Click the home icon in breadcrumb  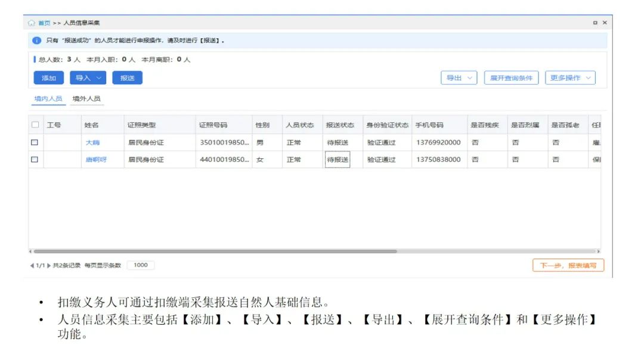(32, 23)
